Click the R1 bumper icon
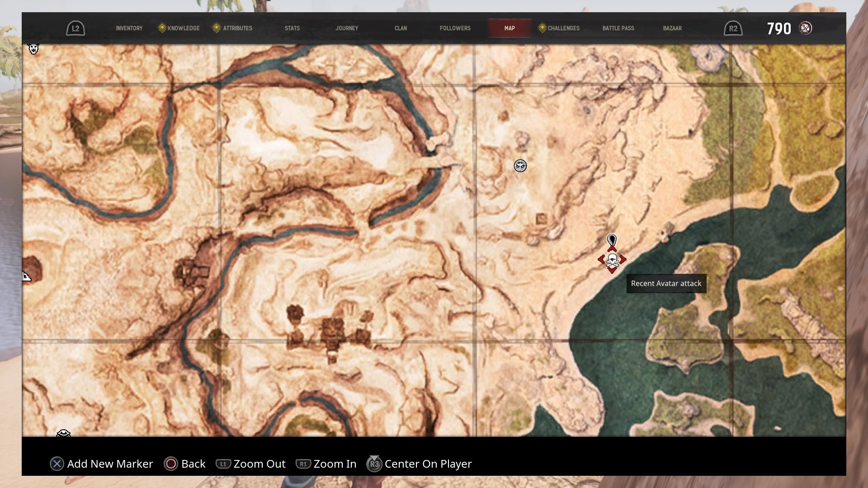The image size is (868, 488). (303, 464)
